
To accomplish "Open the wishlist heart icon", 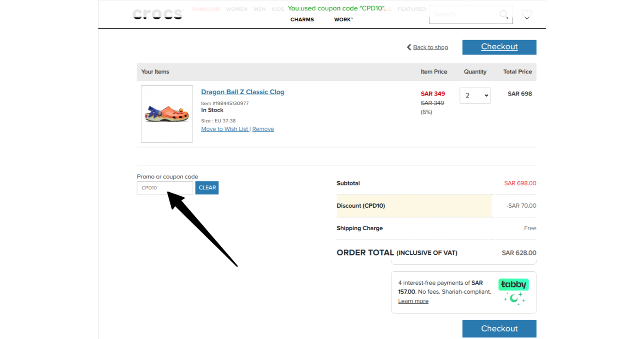I will 527,15.
